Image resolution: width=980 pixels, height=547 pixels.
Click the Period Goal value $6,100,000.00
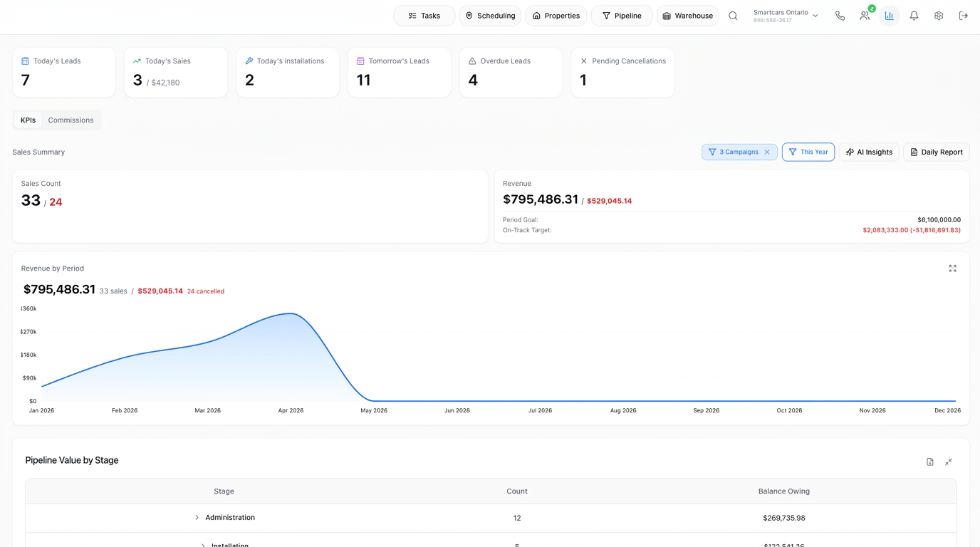point(939,220)
